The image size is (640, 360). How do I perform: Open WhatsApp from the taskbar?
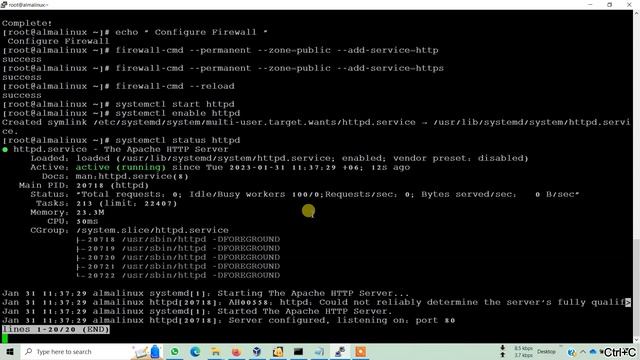point(175,351)
